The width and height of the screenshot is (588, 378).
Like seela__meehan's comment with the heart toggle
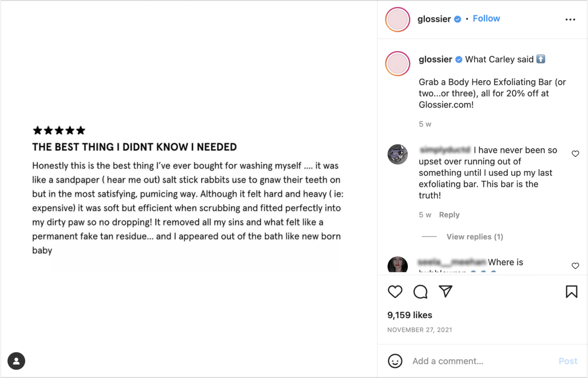point(575,266)
